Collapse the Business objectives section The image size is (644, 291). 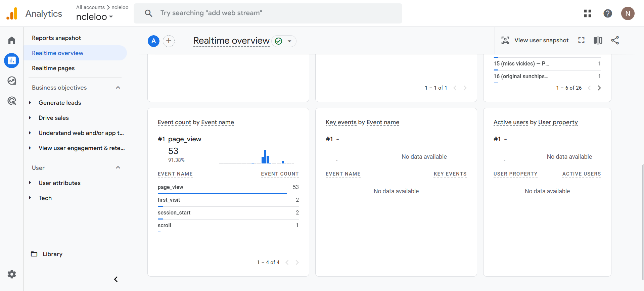point(118,88)
